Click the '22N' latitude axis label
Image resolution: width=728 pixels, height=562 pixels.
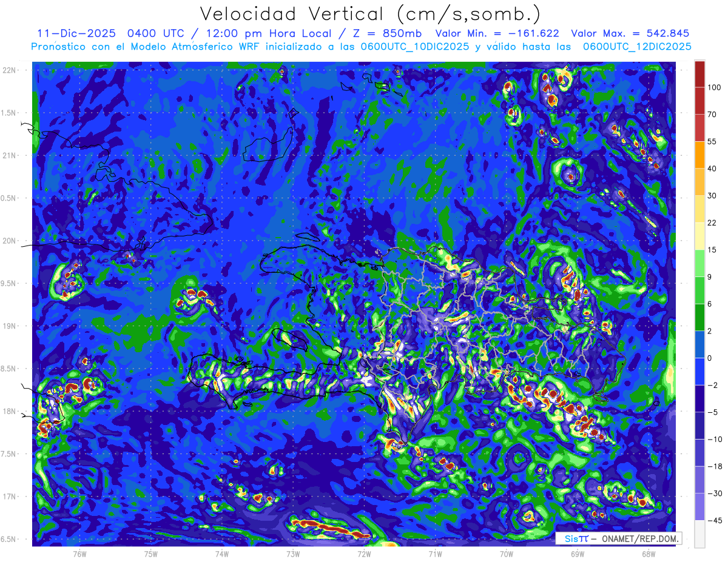(x=9, y=70)
